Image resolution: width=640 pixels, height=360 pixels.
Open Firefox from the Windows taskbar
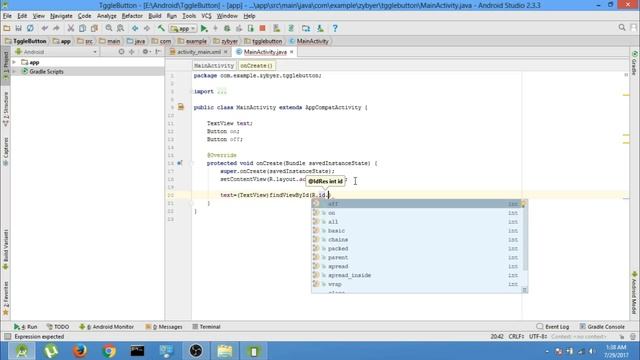point(80,351)
